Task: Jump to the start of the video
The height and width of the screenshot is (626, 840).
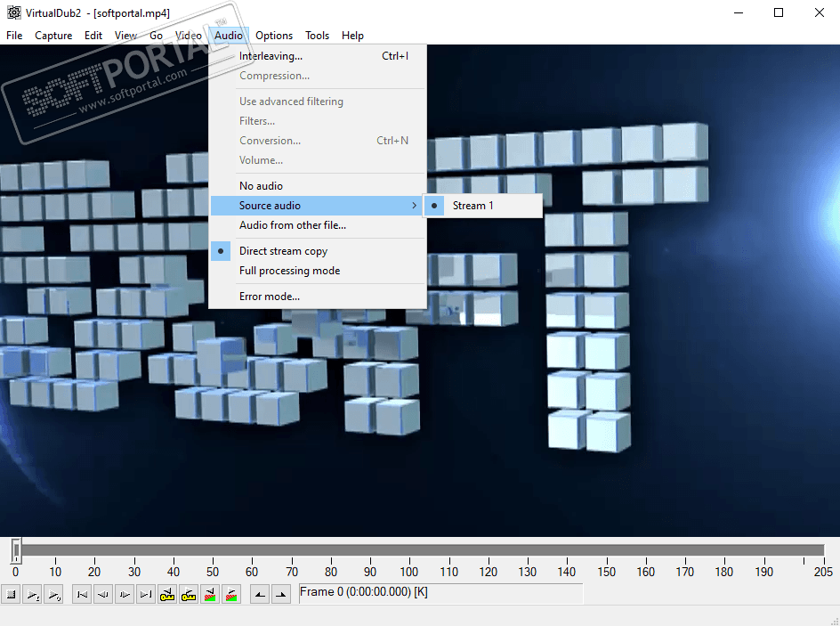Action: click(82, 594)
